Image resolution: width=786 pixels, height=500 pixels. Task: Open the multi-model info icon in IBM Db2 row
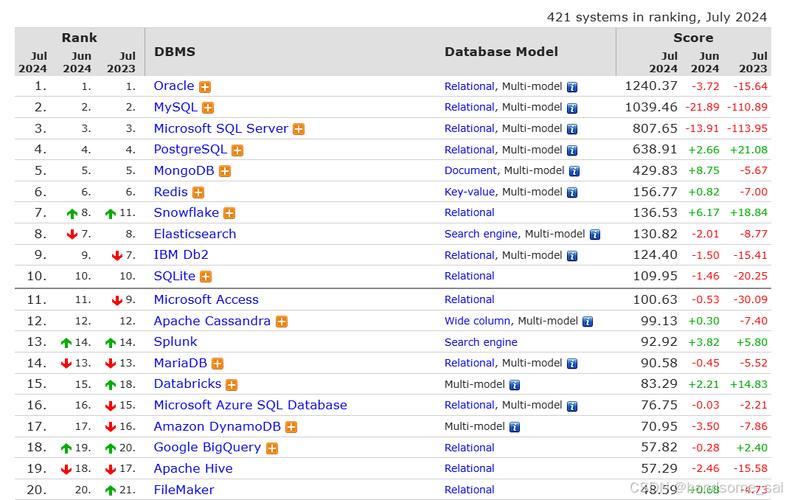coord(572,256)
